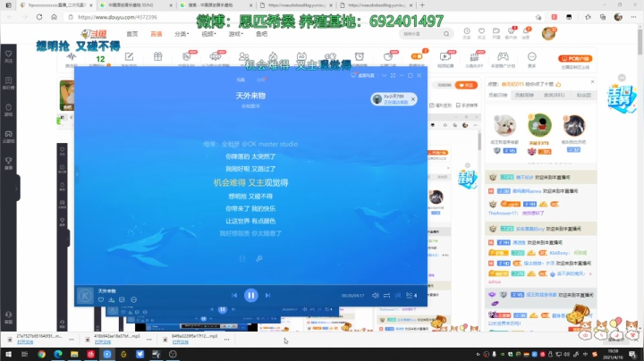
Task: Open 打开文件 link for 418b942ae mp3
Action: click(x=103, y=342)
